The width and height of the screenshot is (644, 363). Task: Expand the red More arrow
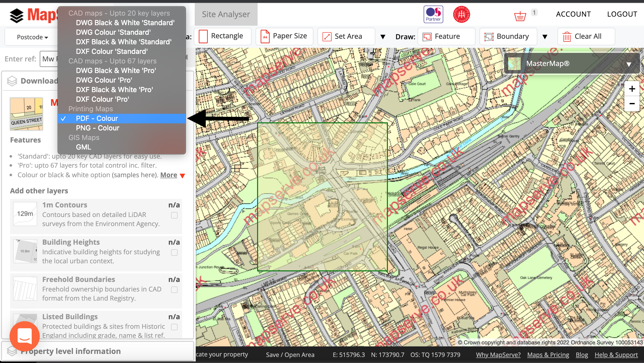point(183,176)
